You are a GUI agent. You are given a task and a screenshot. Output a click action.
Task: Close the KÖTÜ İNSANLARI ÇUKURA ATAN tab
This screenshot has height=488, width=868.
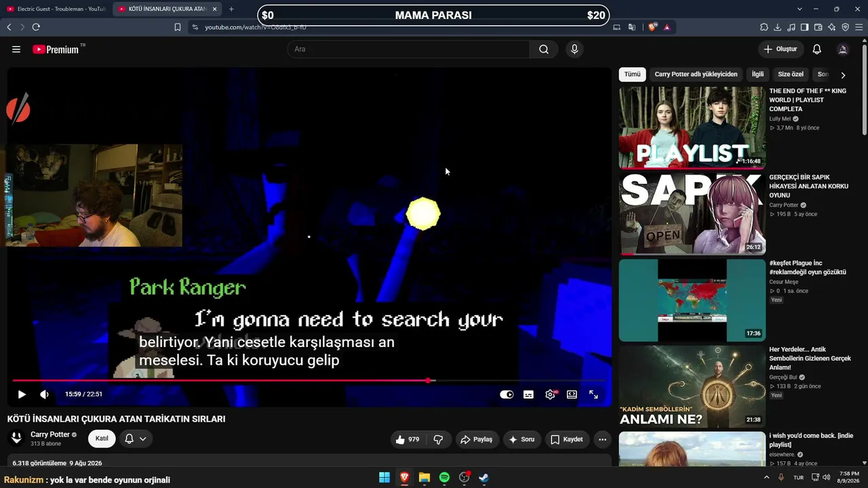click(x=214, y=9)
